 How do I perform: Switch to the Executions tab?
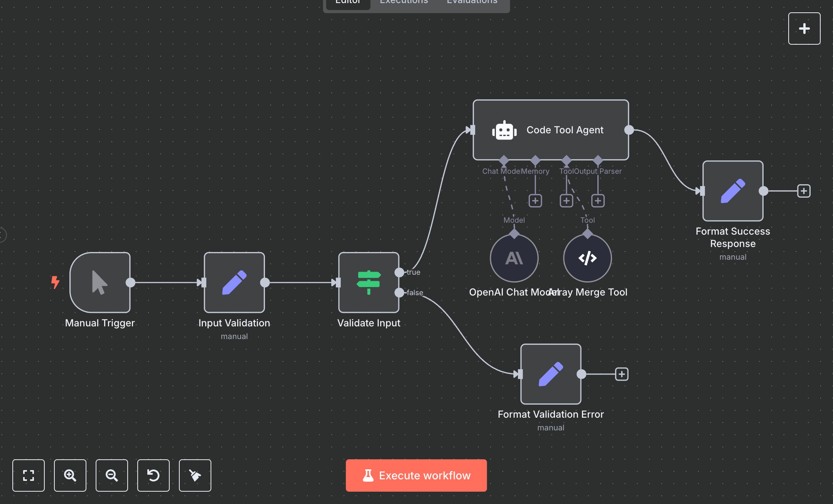(x=403, y=2)
